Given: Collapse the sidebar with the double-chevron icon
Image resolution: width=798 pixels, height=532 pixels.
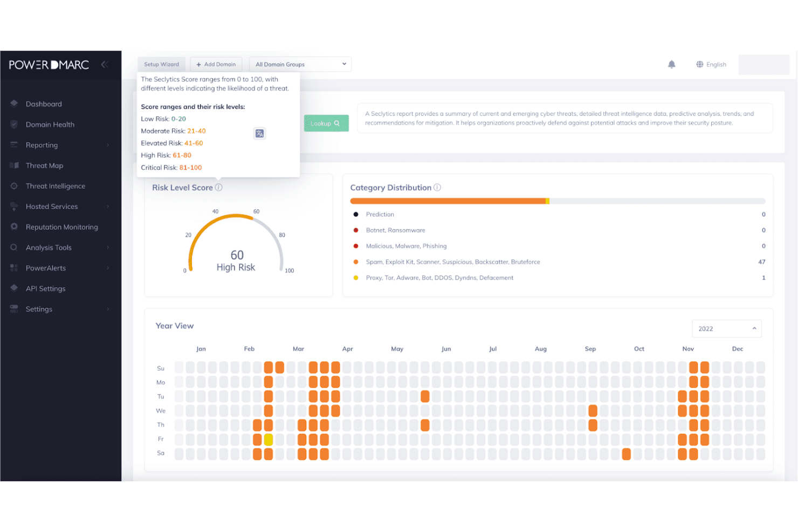Looking at the screenshot, I should click(105, 65).
